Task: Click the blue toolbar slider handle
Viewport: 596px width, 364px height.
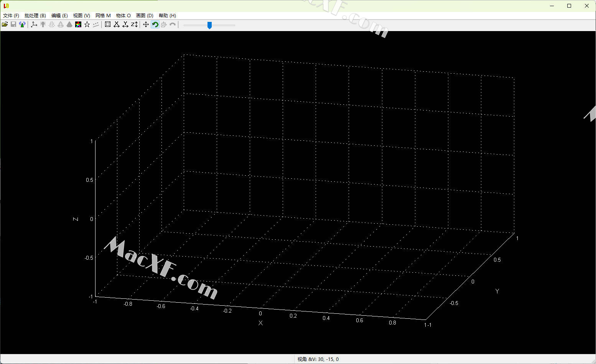Action: click(209, 25)
